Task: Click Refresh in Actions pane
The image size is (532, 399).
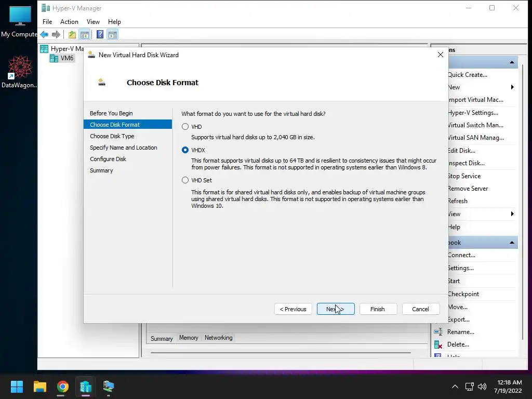Action: click(x=458, y=201)
